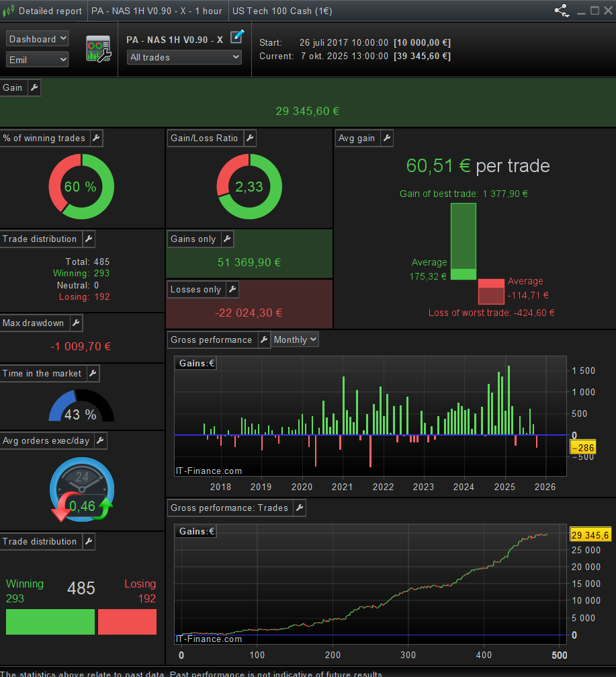Click wrench next to Time in the market

[x=93, y=373]
